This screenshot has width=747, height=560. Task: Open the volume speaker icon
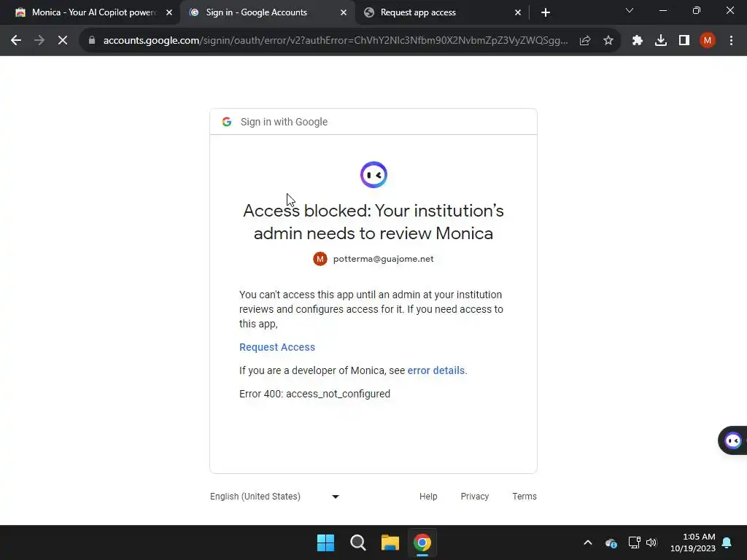click(651, 542)
